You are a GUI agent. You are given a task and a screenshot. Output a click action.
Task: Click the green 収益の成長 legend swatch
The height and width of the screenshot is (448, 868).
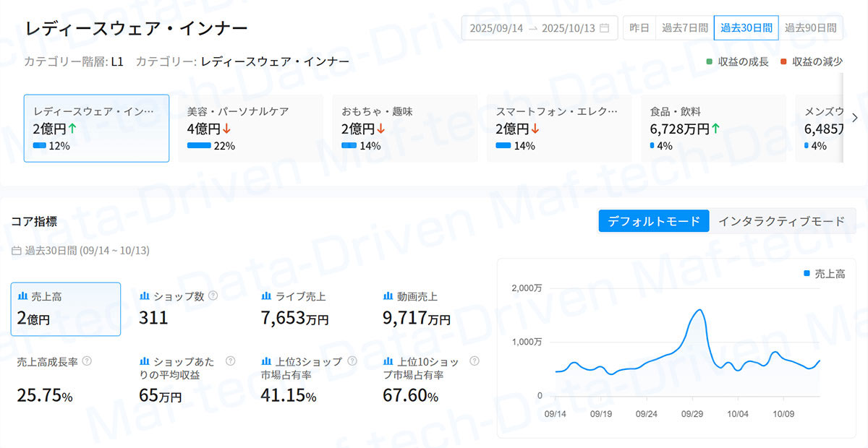click(710, 61)
